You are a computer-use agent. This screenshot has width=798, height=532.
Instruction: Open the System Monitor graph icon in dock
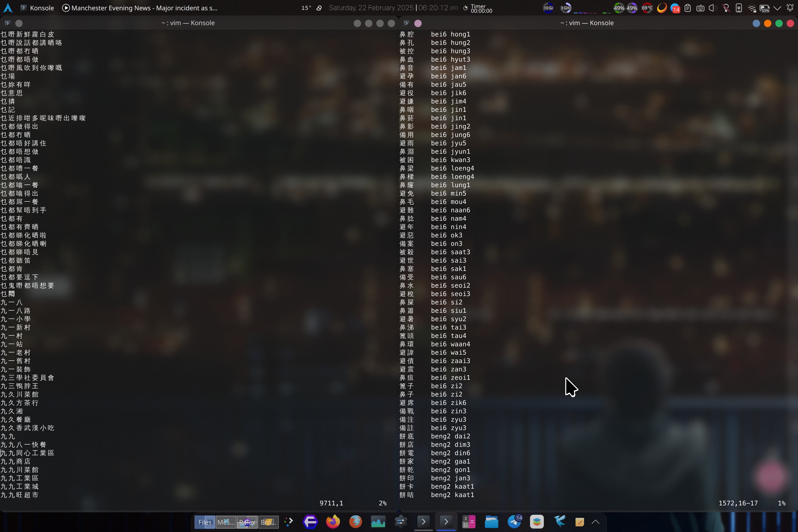click(x=378, y=522)
